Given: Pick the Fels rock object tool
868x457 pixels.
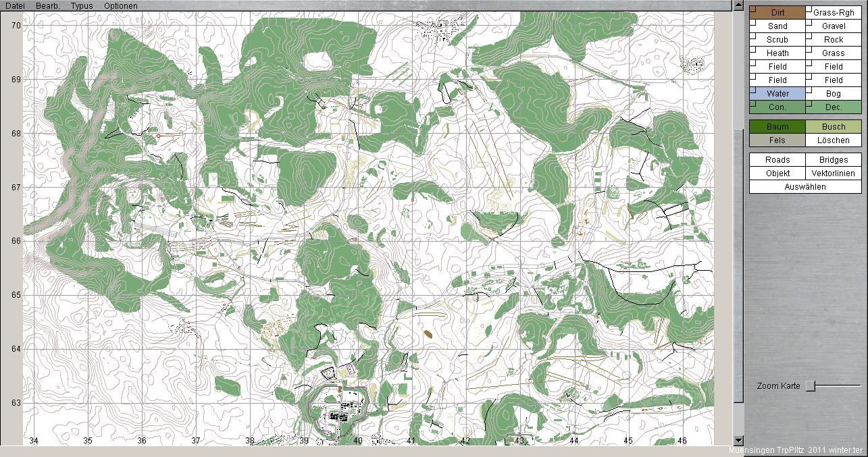Looking at the screenshot, I should point(777,140).
